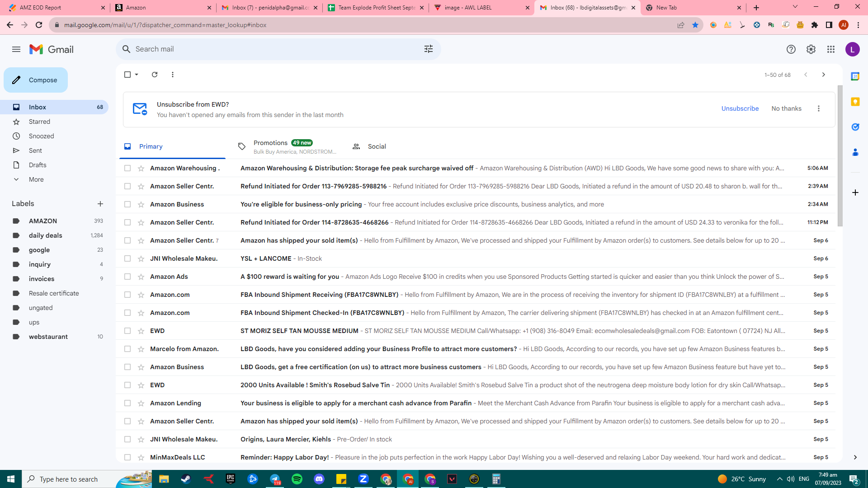Open the daily deals label
This screenshot has width=868, height=488.
(54, 235)
